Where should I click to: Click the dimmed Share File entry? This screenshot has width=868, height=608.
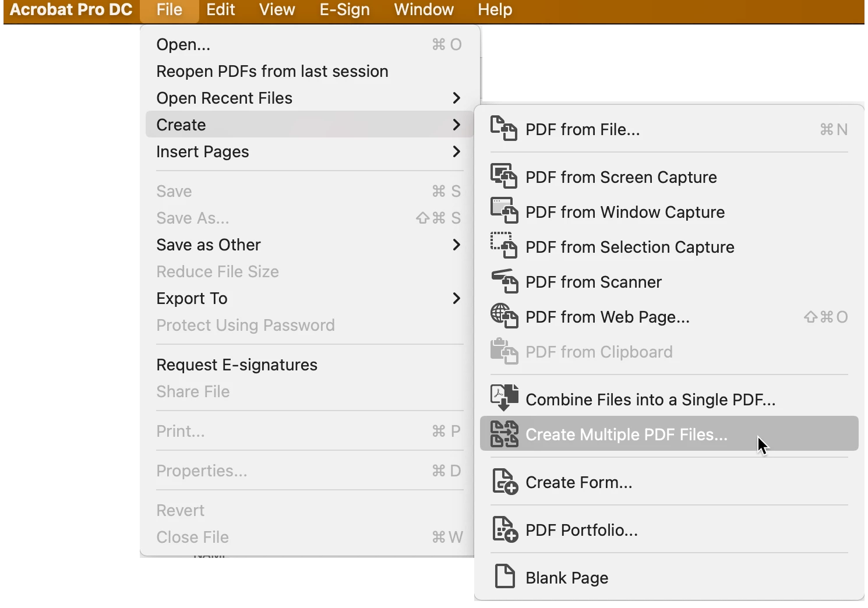click(x=309, y=391)
